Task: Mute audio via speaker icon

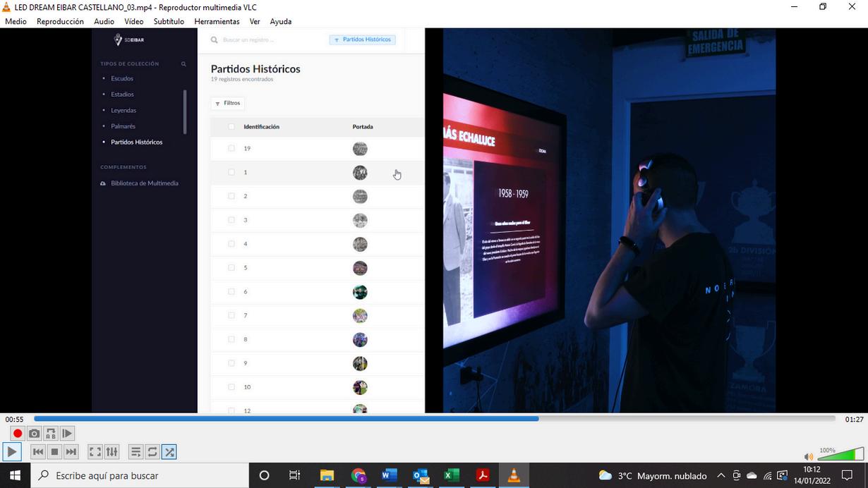Action: point(809,456)
